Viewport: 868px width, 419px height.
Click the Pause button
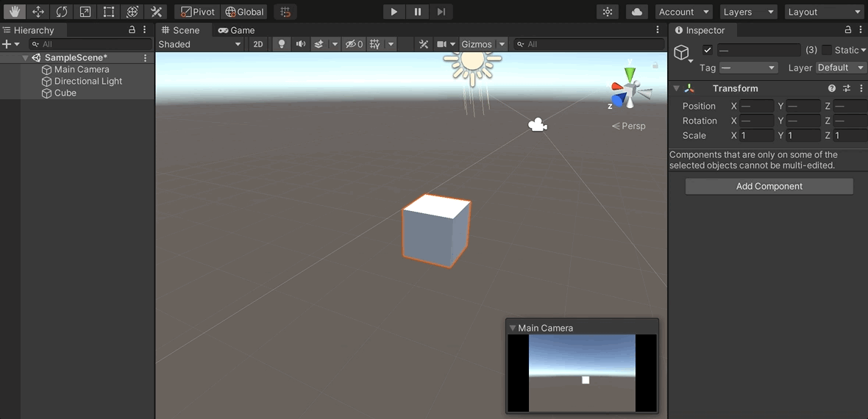tap(418, 12)
